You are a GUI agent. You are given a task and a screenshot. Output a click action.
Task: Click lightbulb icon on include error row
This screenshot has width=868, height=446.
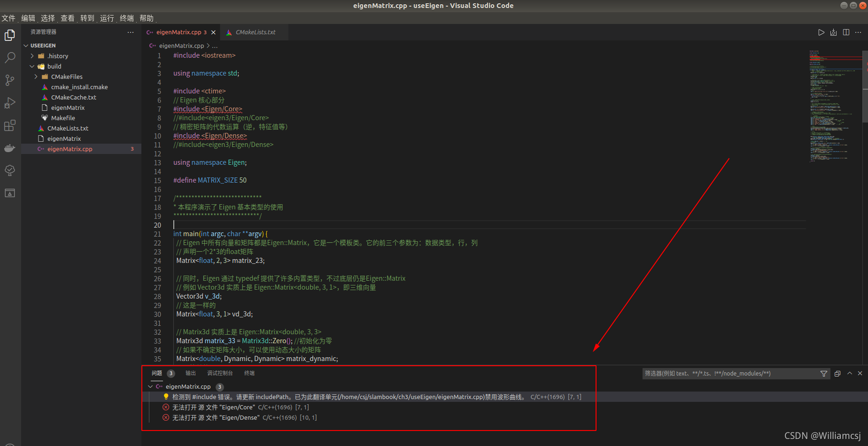[166, 397]
